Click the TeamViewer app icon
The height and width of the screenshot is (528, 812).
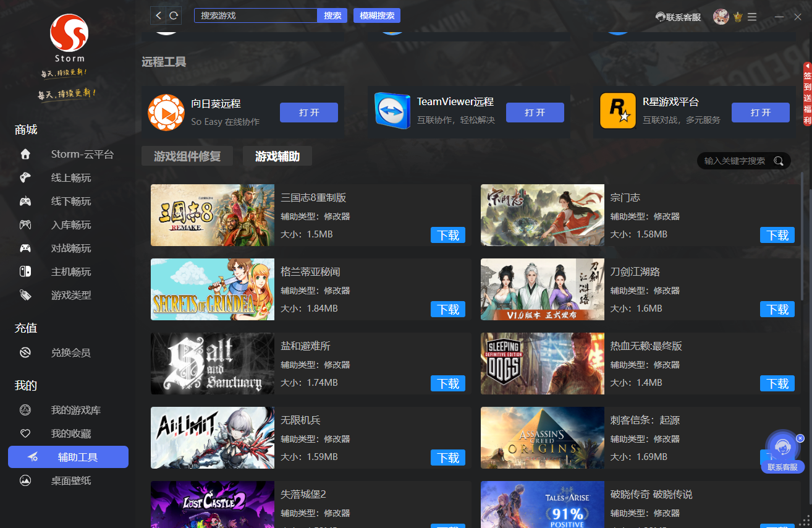pyautogui.click(x=392, y=111)
